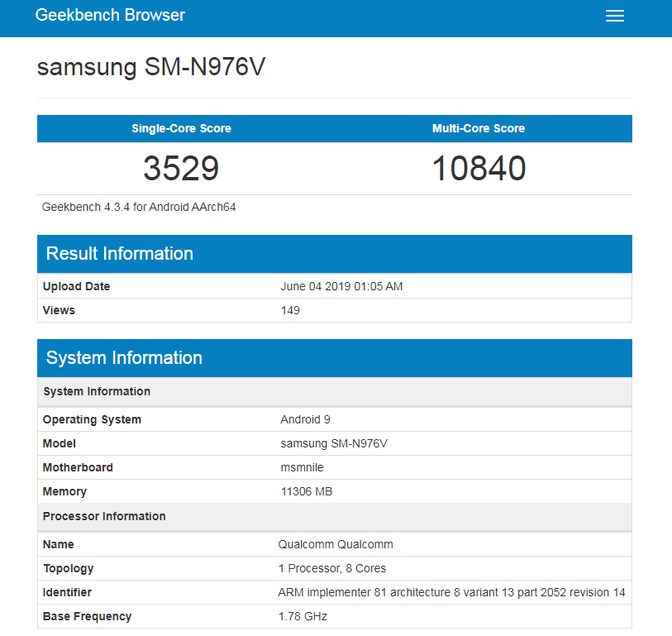Select the gray System Information subheader row
Screen dimensions: 672x636
coord(335,391)
